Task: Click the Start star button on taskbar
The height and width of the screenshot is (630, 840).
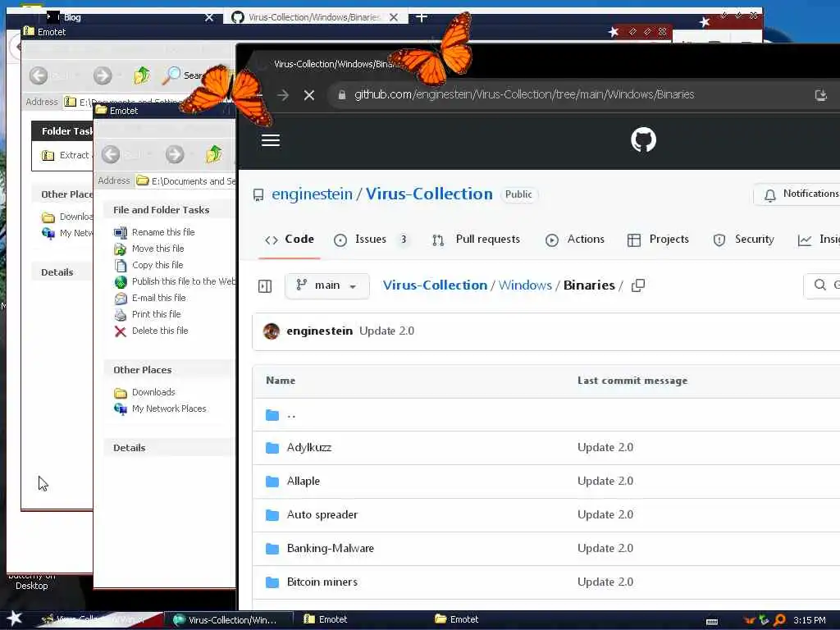Action: click(x=14, y=619)
